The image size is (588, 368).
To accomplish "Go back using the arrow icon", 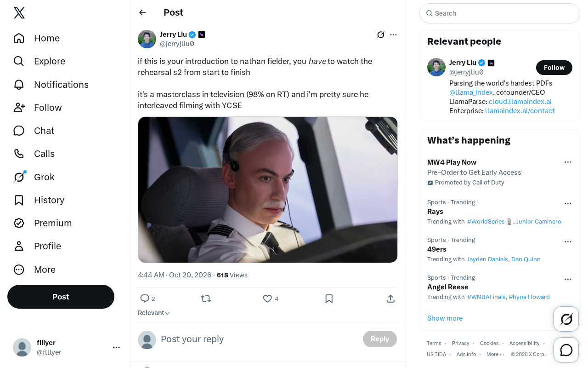I will tap(142, 12).
